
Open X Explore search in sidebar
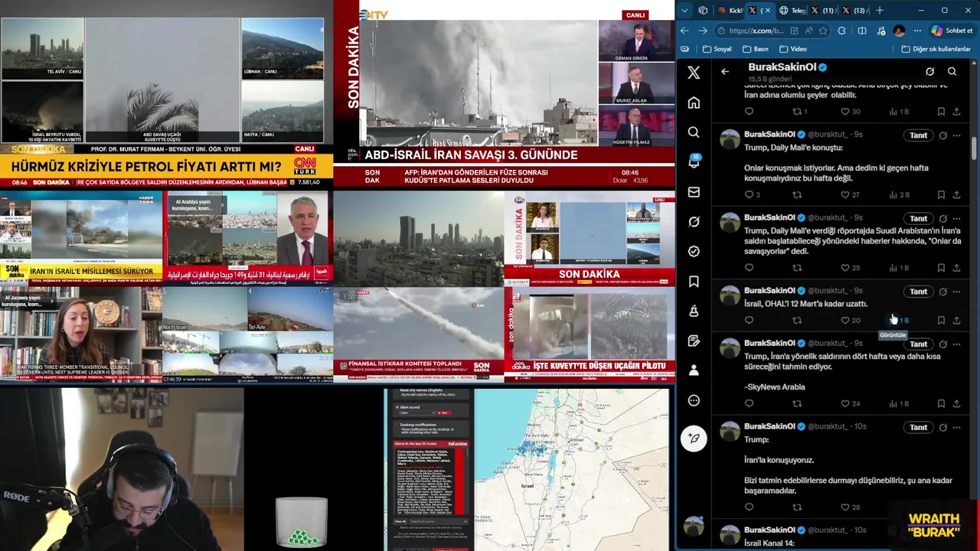(x=694, y=132)
